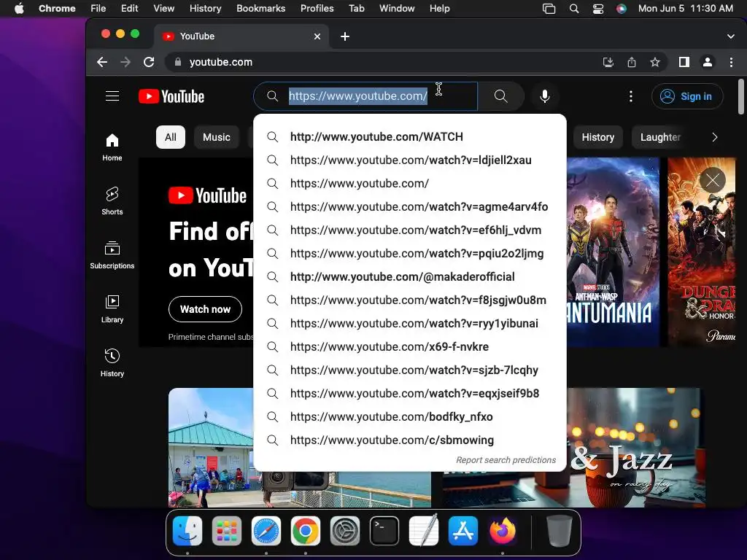The height and width of the screenshot is (560, 747).
Task: Click the install/download icon in address bar
Action: (x=608, y=62)
